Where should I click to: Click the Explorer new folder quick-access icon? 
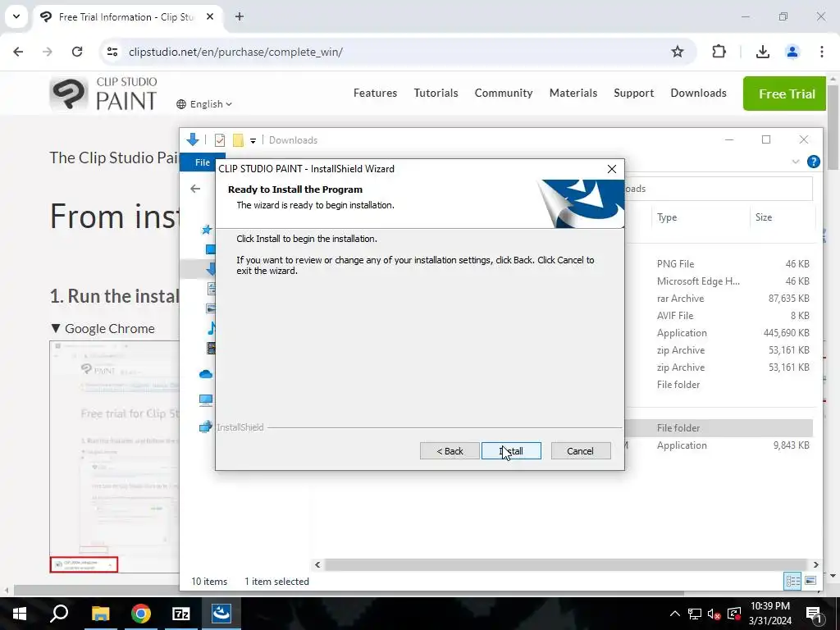click(x=238, y=140)
